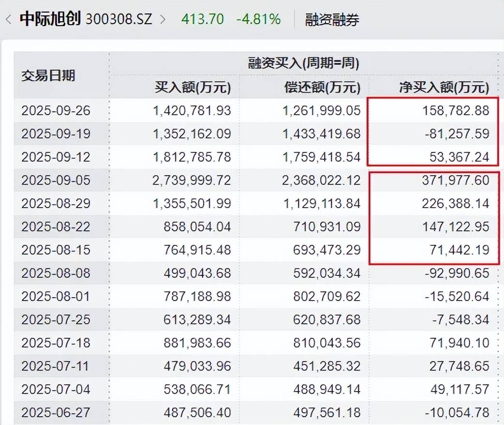Select date row 2025-08-01
The width and height of the screenshot is (504, 425).
pyautogui.click(x=56, y=296)
